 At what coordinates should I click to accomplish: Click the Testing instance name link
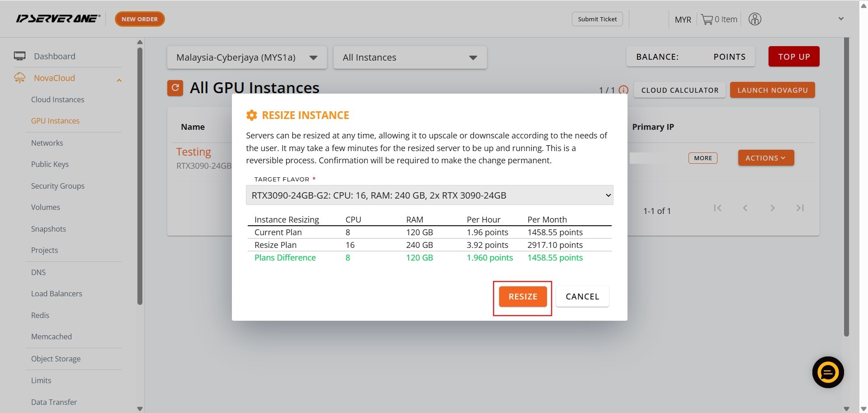[x=193, y=152]
